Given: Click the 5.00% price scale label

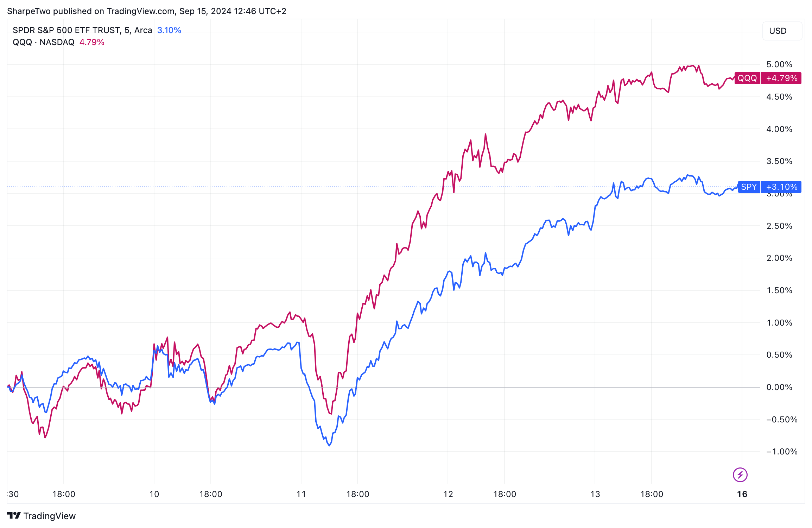Looking at the screenshot, I should 779,64.
